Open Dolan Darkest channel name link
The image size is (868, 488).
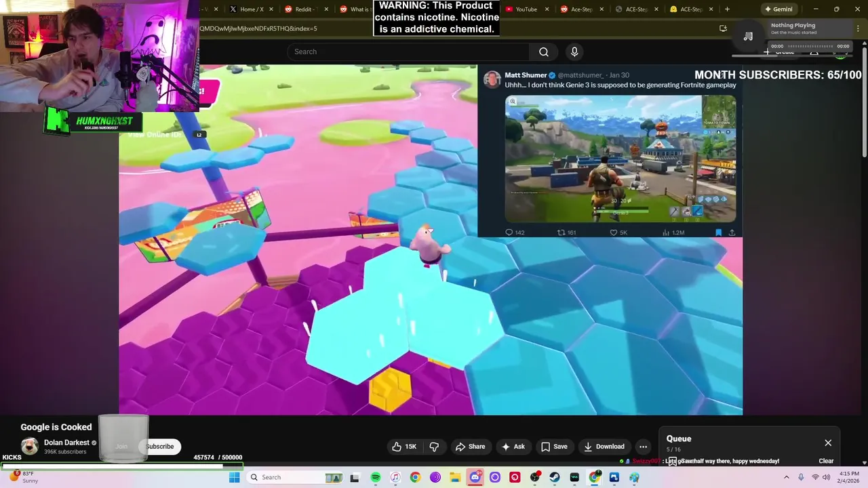tap(67, 443)
